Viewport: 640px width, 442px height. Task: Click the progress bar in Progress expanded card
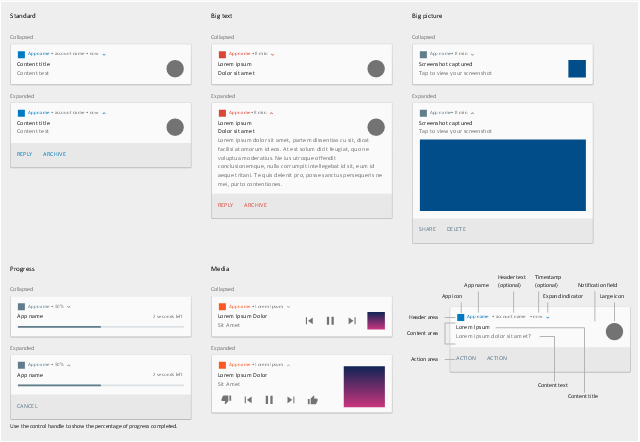pos(101,385)
